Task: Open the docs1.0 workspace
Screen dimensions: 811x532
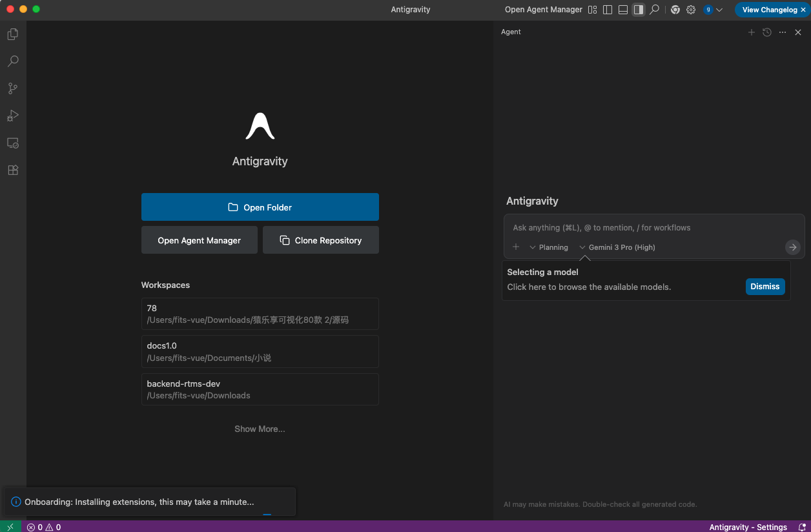Action: [260, 351]
